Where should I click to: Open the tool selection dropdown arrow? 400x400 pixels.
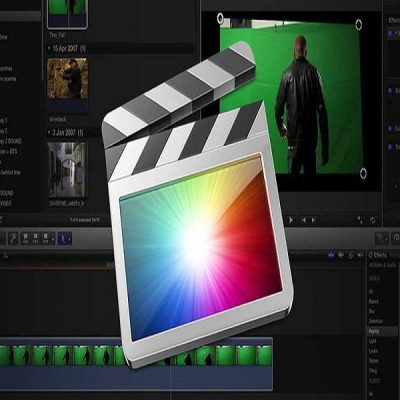69,239
